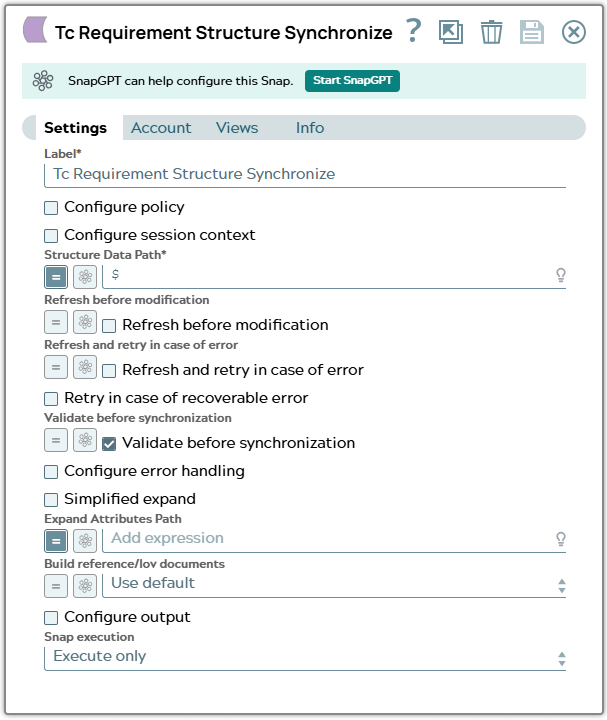
Task: Toggle expression button for Structure Data Path
Action: [x=56, y=277]
